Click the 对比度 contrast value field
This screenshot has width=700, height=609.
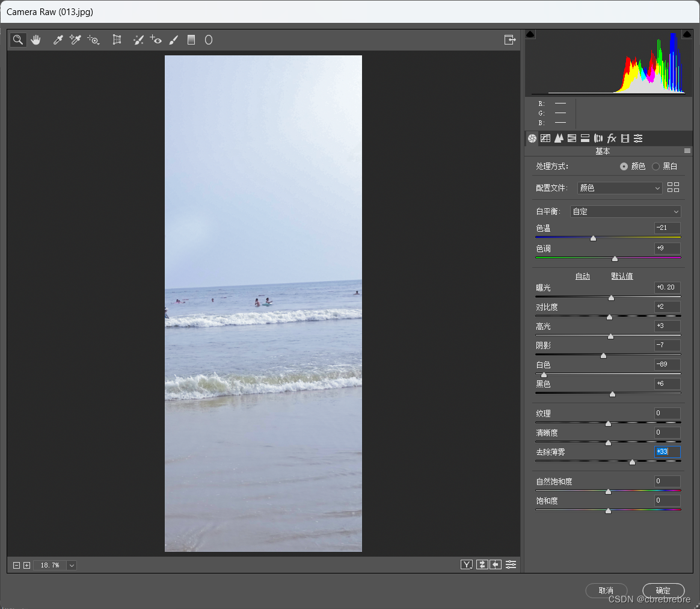pyautogui.click(x=667, y=306)
